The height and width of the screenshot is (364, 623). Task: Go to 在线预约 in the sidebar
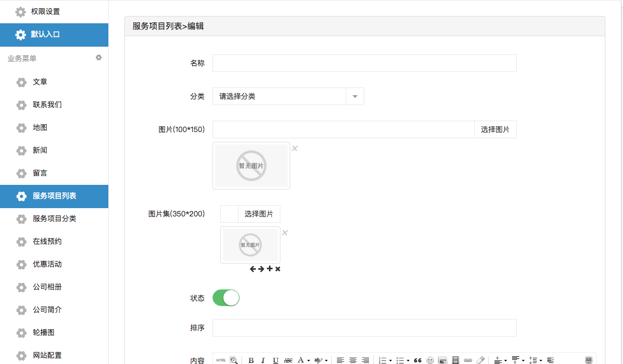[47, 241]
